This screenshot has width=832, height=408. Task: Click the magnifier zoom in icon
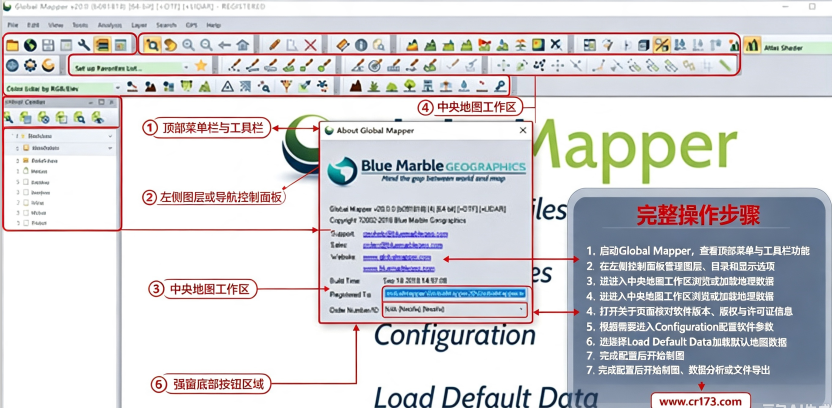click(188, 45)
